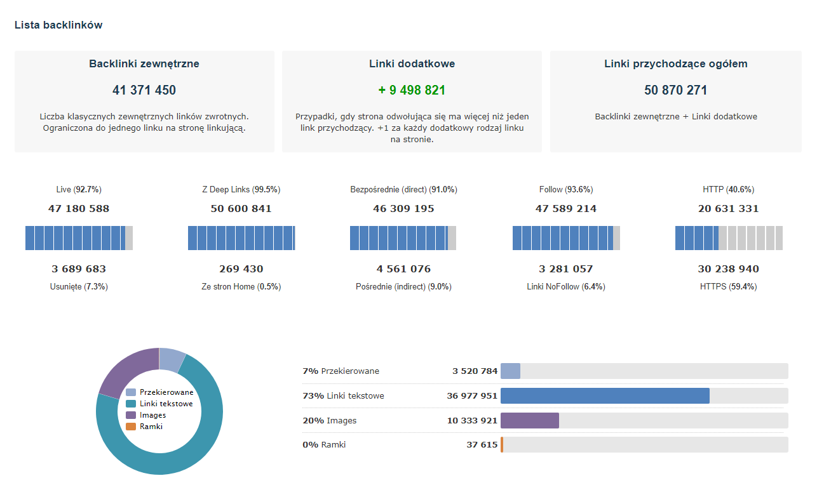Click the green value + 9 498 821
This screenshot has height=504, width=824.
pos(412,90)
